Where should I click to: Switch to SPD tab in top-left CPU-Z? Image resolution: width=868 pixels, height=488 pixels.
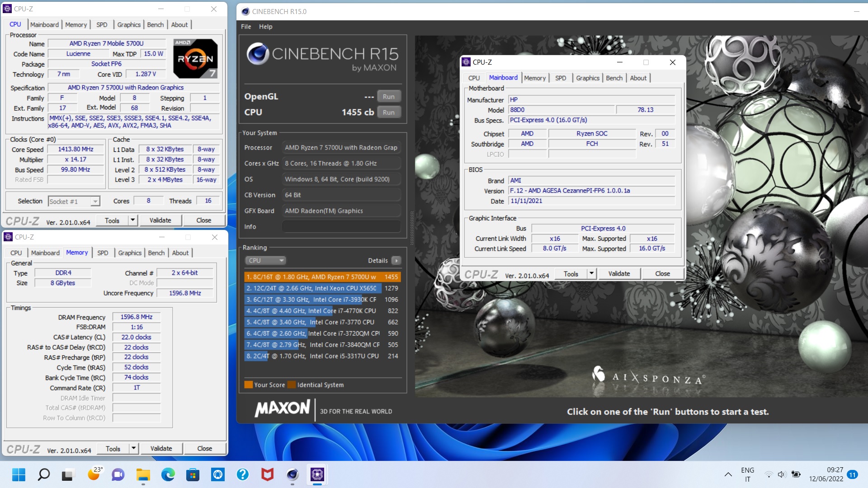tap(102, 24)
